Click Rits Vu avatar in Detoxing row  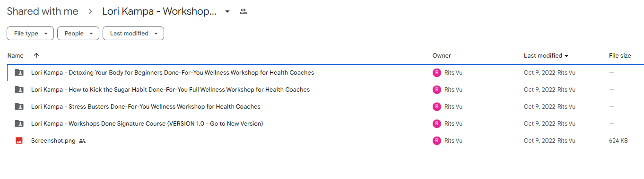pos(436,73)
